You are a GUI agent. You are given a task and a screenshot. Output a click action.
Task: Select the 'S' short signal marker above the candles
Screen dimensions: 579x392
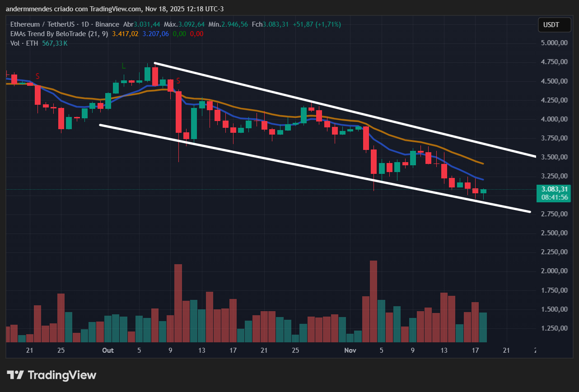point(38,76)
